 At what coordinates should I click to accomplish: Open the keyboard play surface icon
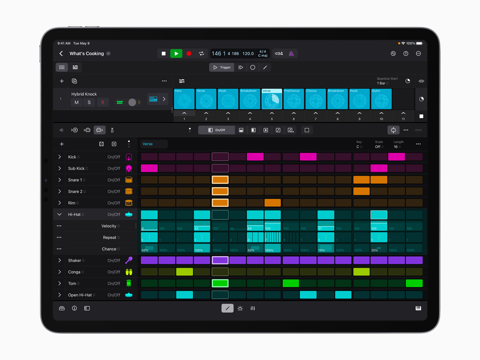(418, 308)
